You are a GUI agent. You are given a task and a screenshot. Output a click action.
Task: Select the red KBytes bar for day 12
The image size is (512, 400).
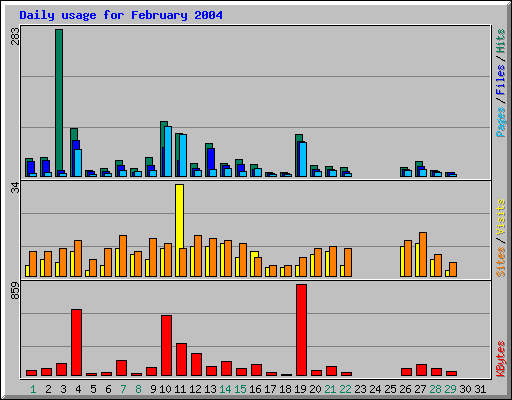[196, 364]
